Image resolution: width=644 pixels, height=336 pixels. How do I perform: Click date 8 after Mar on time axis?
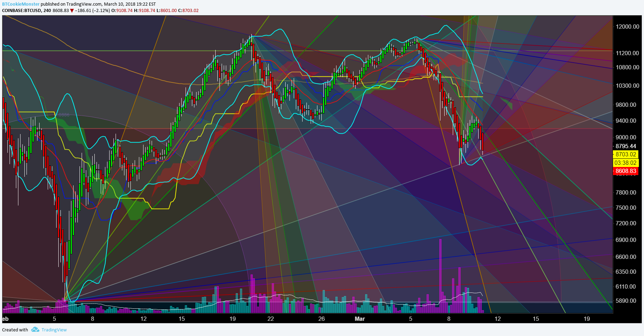[x=449, y=319]
